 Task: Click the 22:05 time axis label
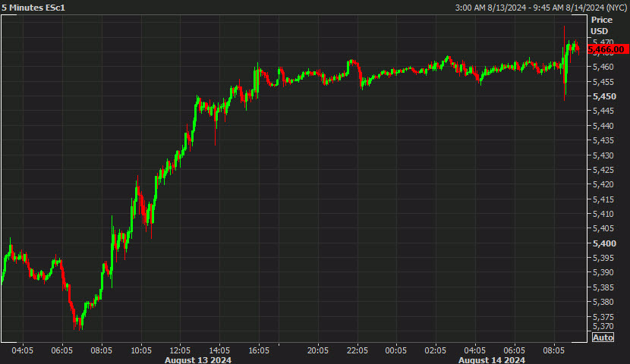358,351
